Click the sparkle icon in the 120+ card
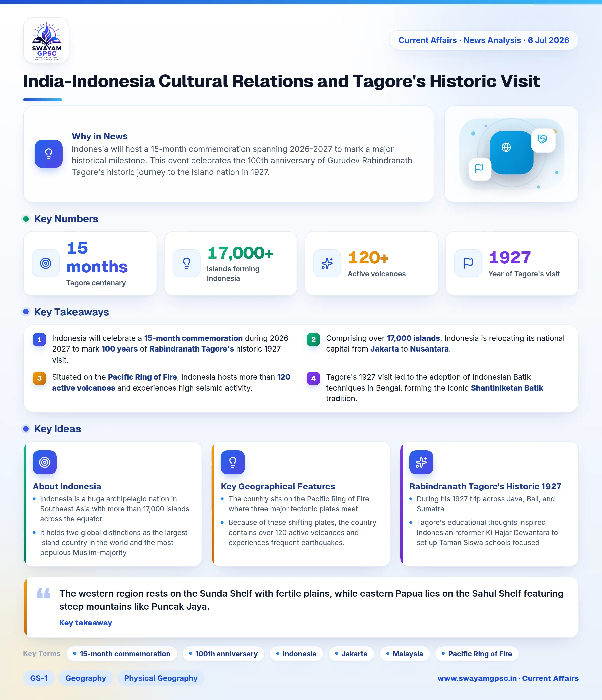Viewport: 602px width, 700px height. pyautogui.click(x=327, y=263)
